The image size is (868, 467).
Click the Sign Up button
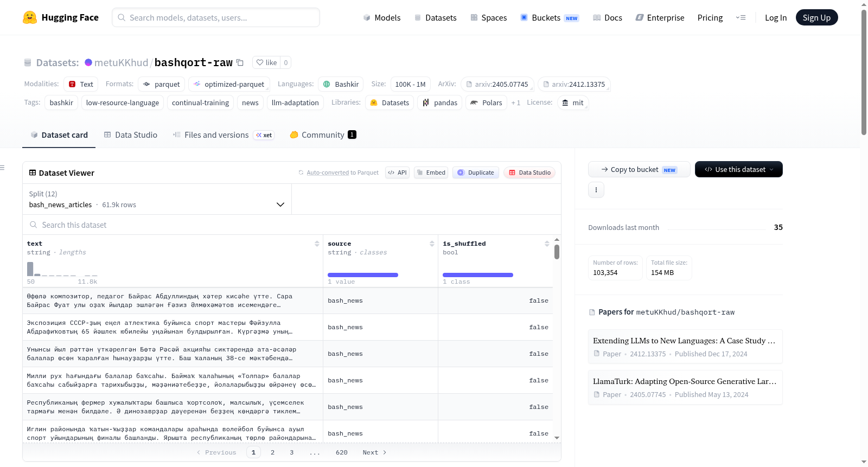coord(817,17)
